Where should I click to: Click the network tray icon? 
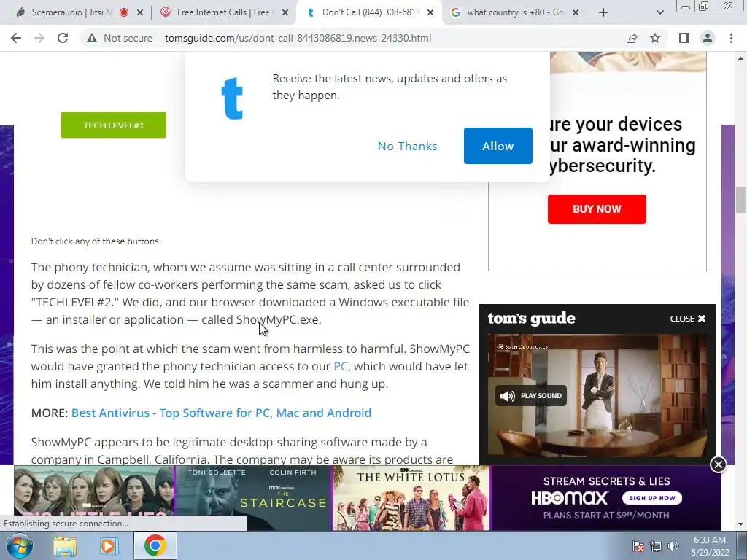656,546
